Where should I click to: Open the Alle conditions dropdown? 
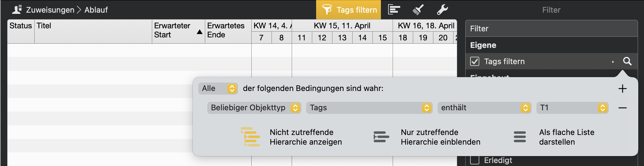click(218, 89)
